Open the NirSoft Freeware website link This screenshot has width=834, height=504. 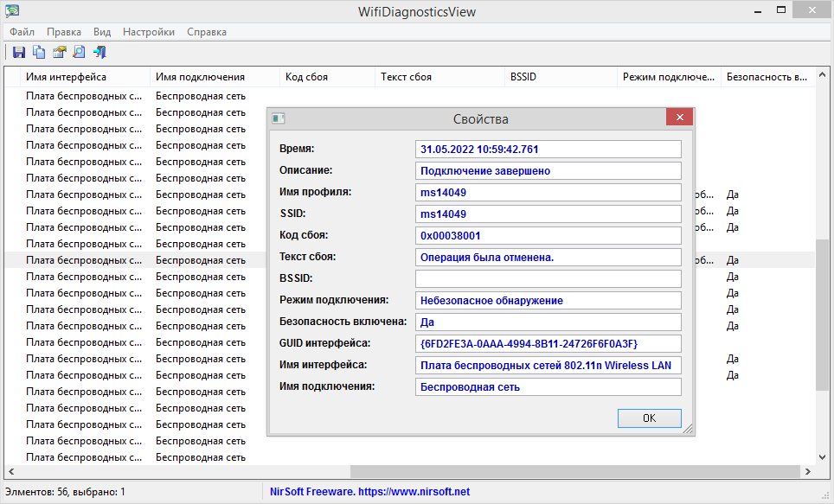pos(369,492)
